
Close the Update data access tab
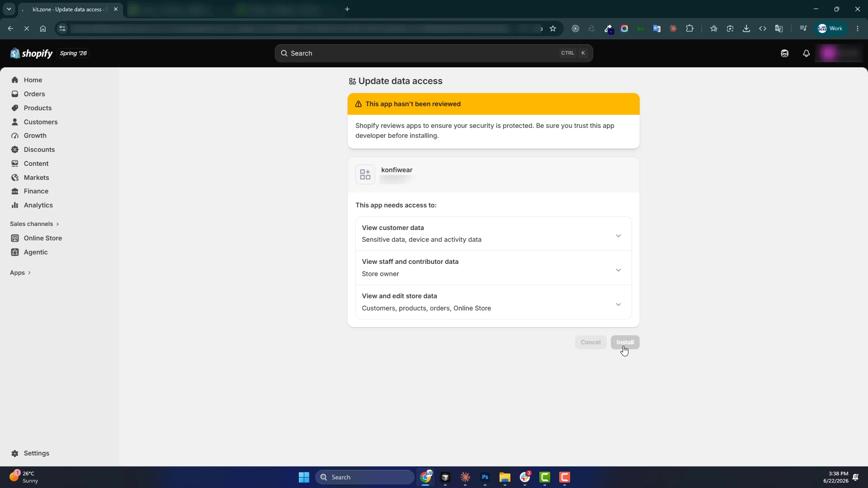[116, 9]
